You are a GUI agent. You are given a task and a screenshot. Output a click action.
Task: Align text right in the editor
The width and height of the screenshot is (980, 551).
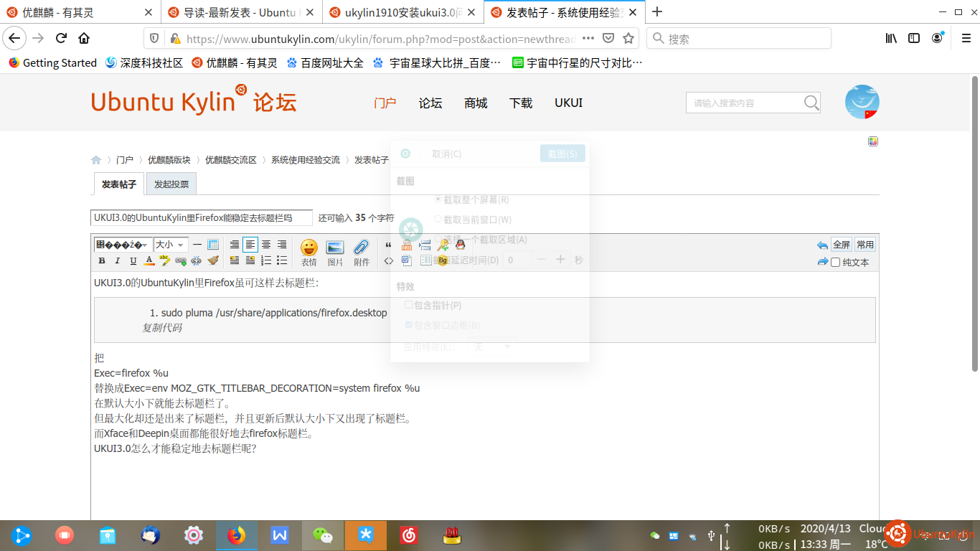click(x=282, y=245)
